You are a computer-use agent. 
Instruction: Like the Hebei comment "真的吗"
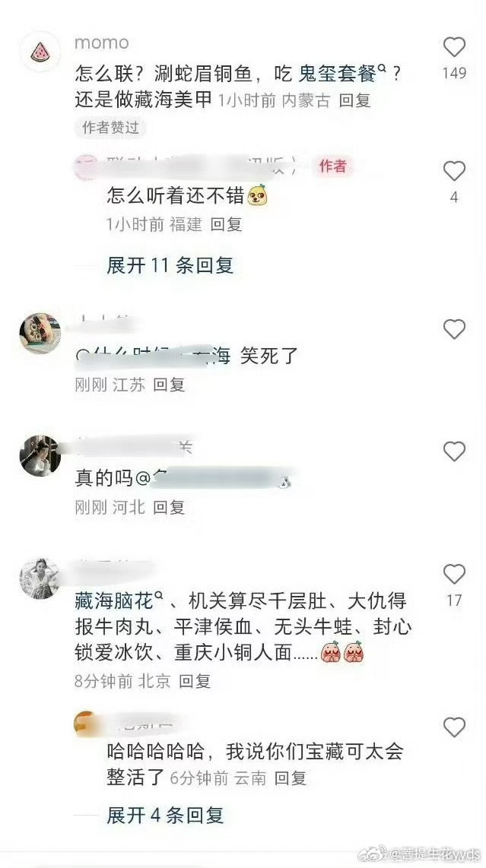pyautogui.click(x=454, y=451)
